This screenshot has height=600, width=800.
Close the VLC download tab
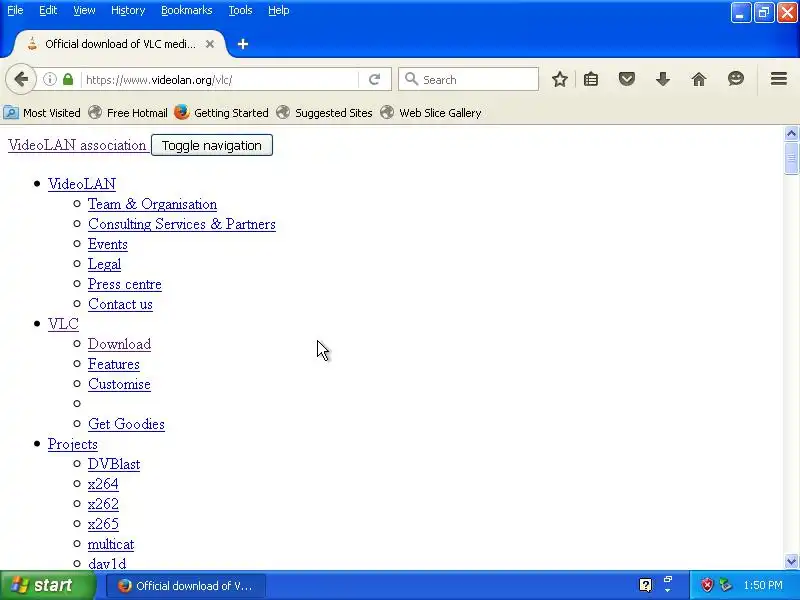coord(210,44)
